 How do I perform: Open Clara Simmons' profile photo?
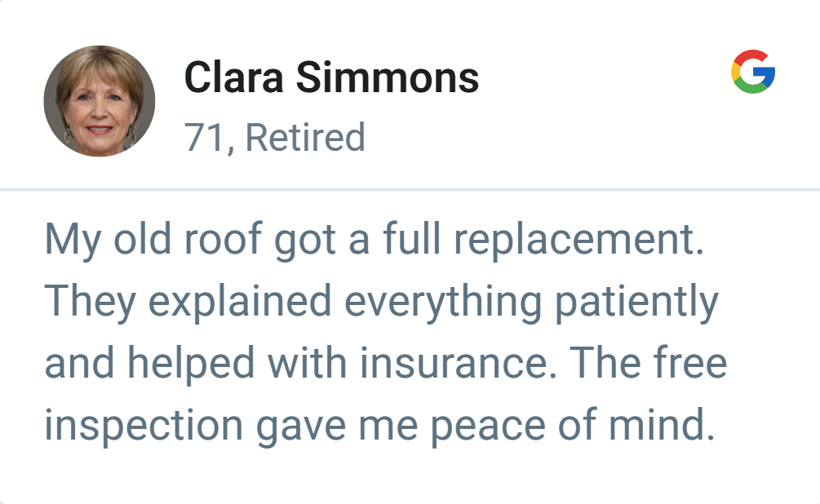pos(100,101)
